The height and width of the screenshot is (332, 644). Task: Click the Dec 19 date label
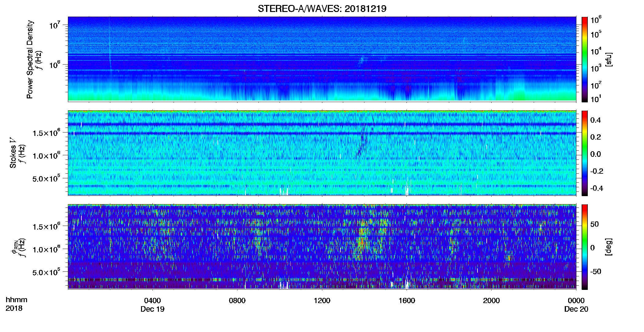152,309
